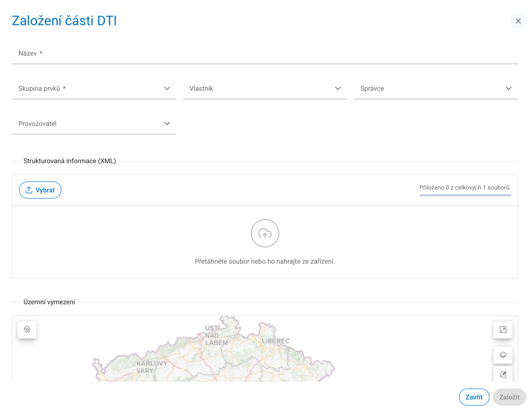This screenshot has width=532, height=418.
Task: Click the cloud upload icon in drop zone
Action: pyautogui.click(x=265, y=233)
